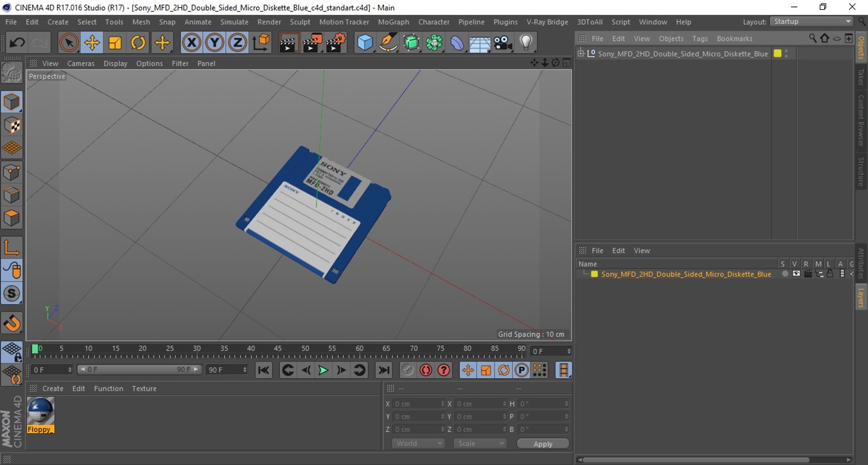Click the Make Editable icon
Screen dimensions: 868x465
[12, 73]
